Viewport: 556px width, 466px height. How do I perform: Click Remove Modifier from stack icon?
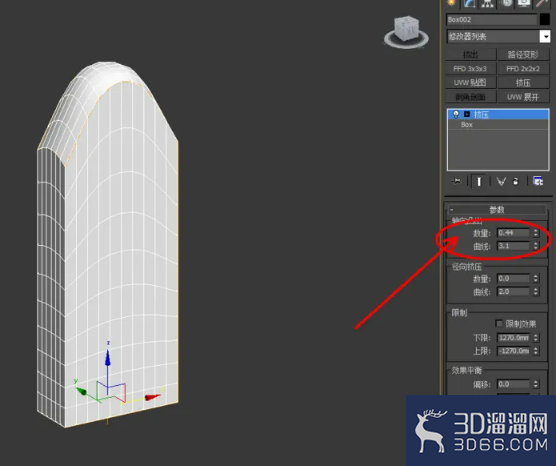pyautogui.click(x=516, y=182)
